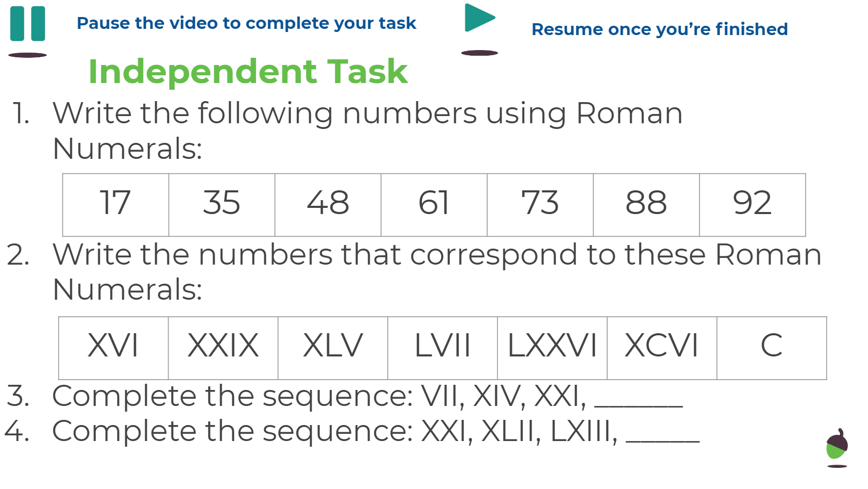
Task: Click the XCVI Roman numeral cell
Action: [662, 348]
